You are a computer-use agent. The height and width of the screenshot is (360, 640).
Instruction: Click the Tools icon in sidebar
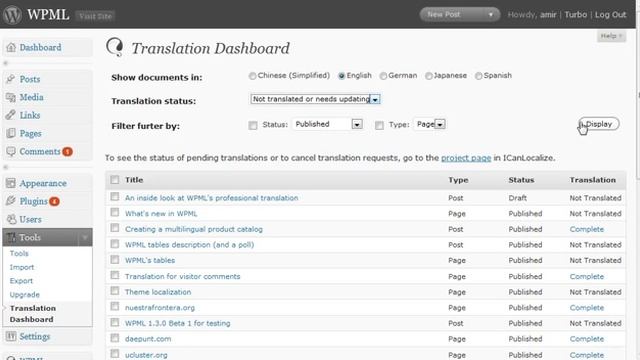pos(11,237)
